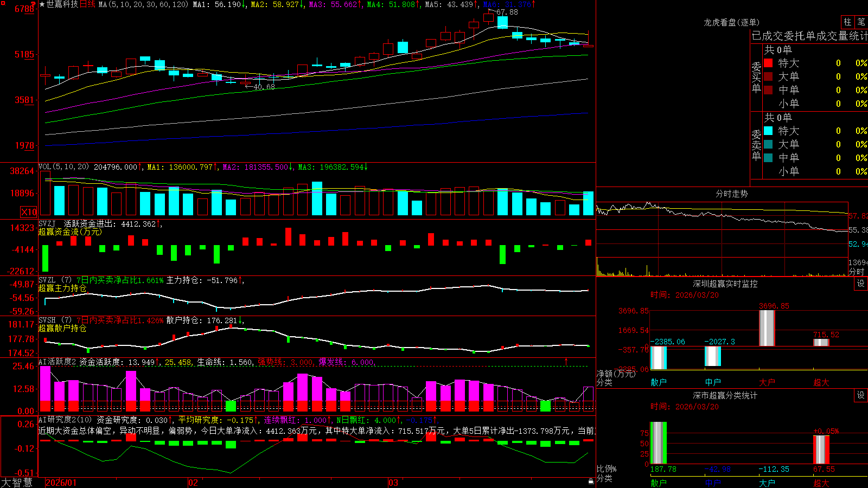Switch 龙虎看盘 to 笔 view

coord(861,22)
